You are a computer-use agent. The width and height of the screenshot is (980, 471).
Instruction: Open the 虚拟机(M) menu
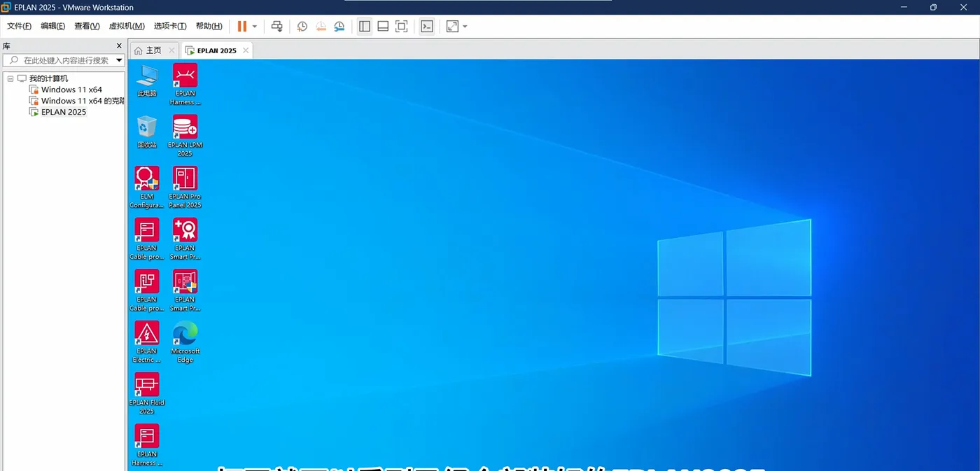127,26
